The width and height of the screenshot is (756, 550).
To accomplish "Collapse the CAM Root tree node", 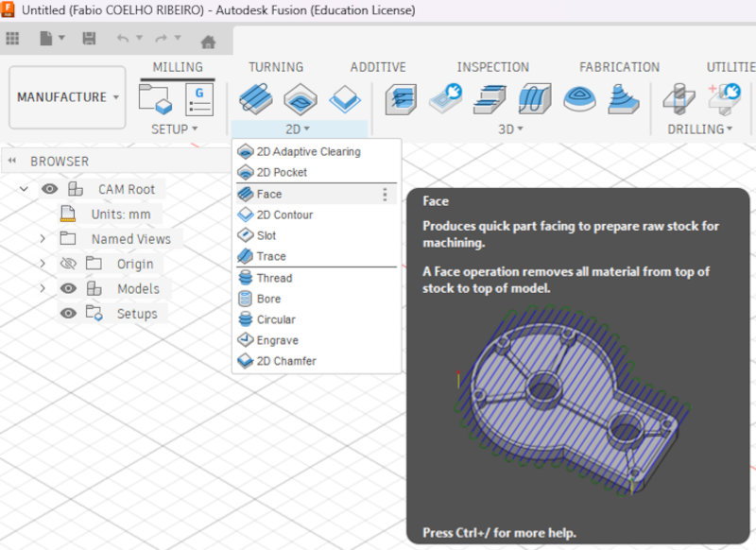I will point(24,189).
